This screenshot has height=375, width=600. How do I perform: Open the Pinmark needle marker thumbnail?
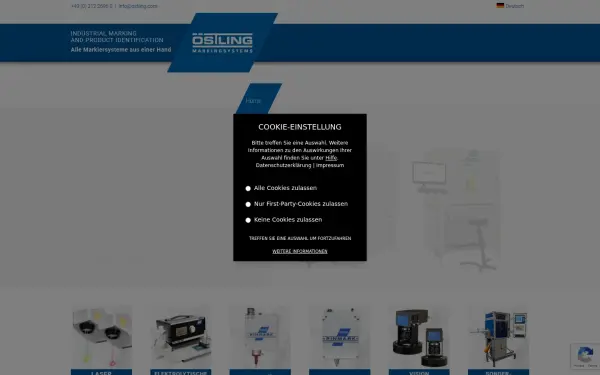tap(260, 337)
